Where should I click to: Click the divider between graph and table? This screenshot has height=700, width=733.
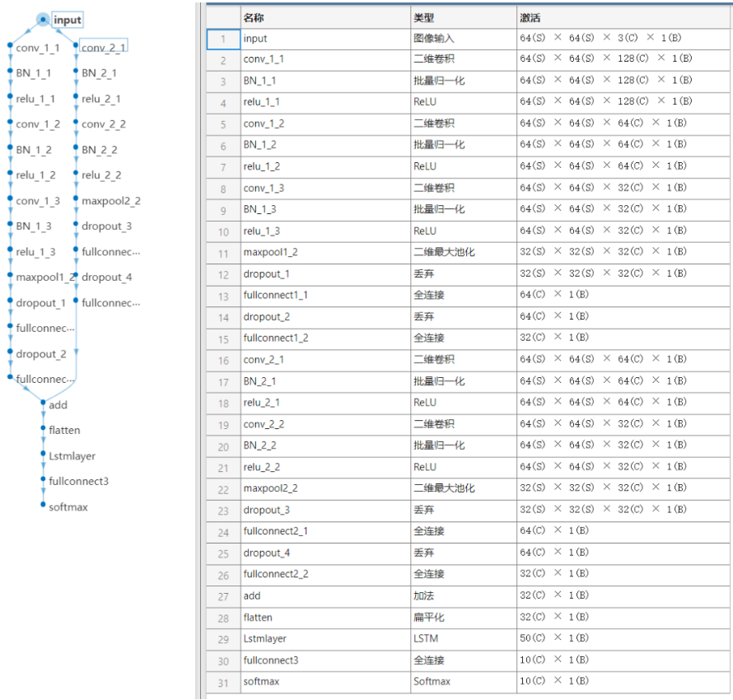[199, 350]
